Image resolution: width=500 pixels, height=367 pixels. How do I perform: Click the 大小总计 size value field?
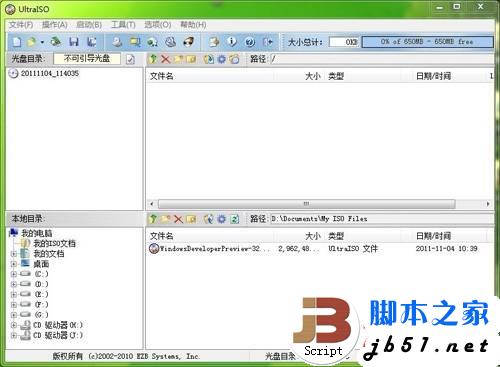click(344, 42)
